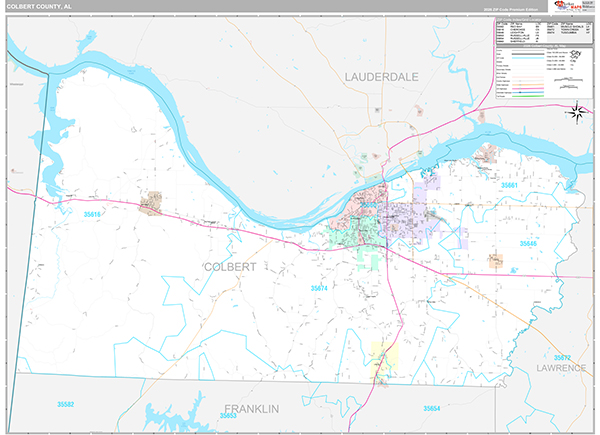Click the ZIP Code index table
Viewport: 600px width, 435px height.
[x=543, y=32]
